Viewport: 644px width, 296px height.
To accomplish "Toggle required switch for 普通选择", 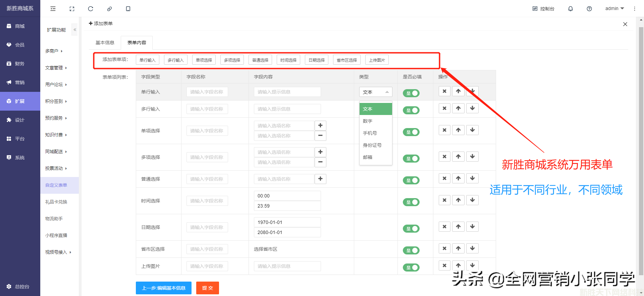I will (411, 180).
